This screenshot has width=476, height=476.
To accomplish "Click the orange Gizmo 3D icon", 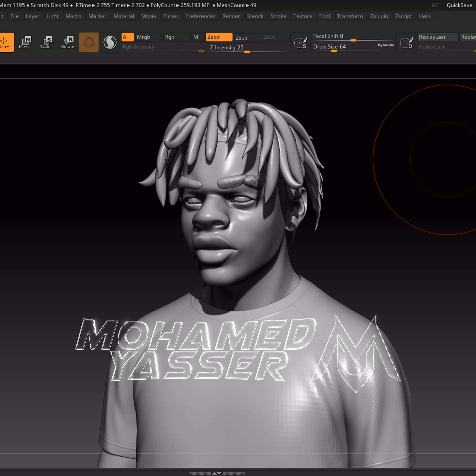I will coord(89,42).
